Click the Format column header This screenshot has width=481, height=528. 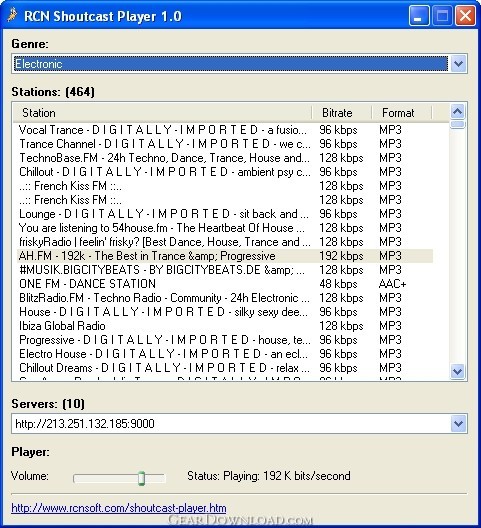tap(402, 113)
